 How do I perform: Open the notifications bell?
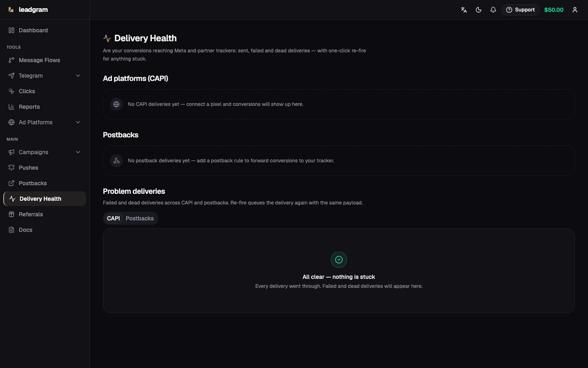click(493, 10)
